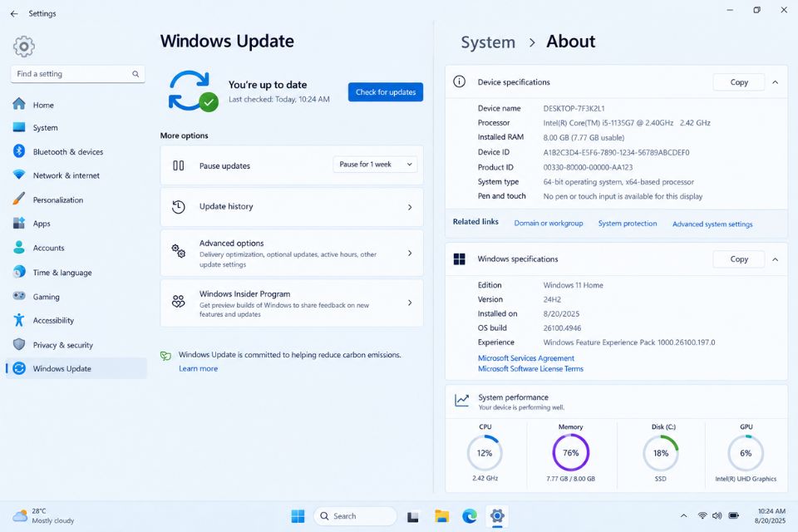Click the battery icon in system tray
The height and width of the screenshot is (532, 798).
pos(733,515)
